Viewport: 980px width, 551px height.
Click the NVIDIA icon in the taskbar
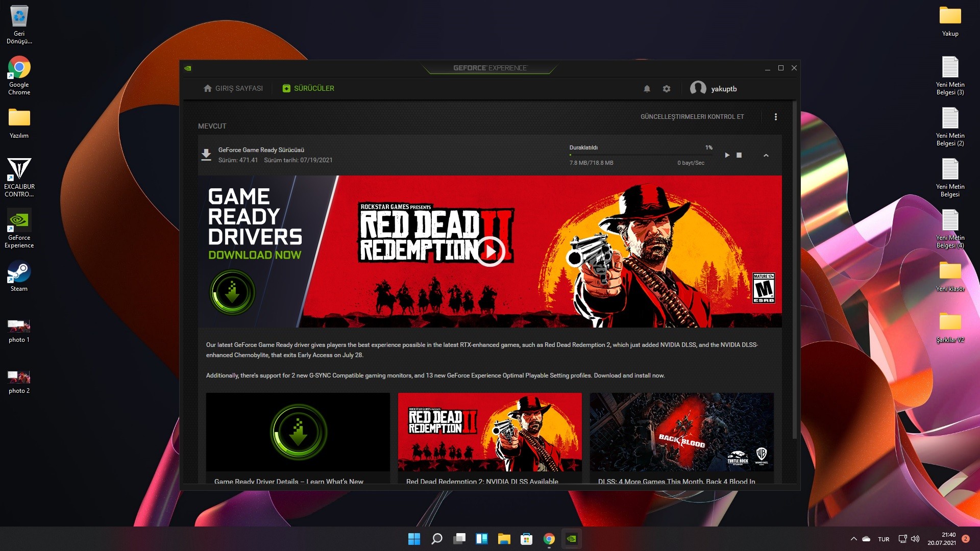click(572, 539)
